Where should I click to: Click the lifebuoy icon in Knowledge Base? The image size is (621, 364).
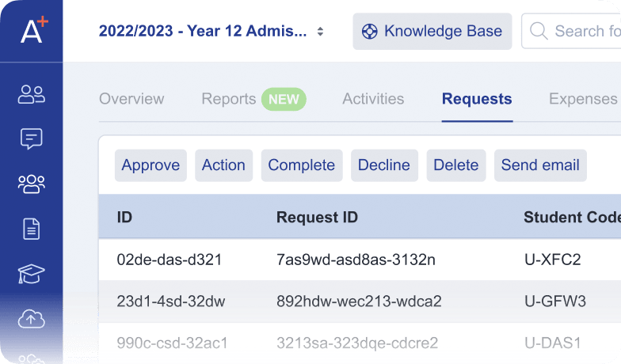[369, 32]
